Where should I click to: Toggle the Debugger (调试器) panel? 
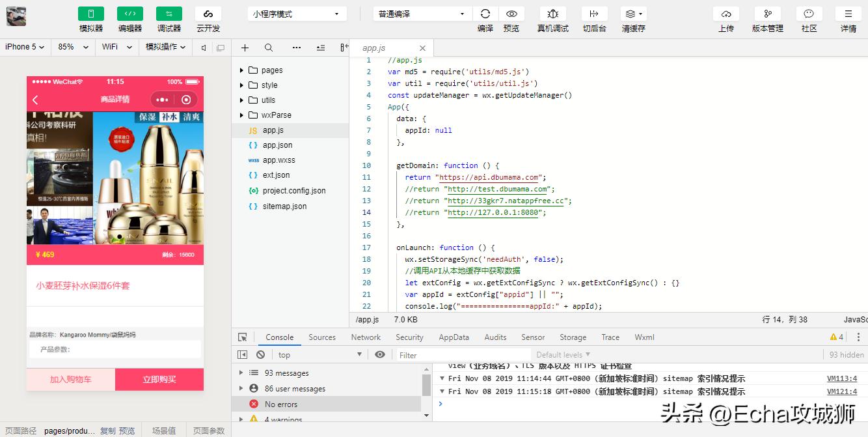pyautogui.click(x=169, y=14)
